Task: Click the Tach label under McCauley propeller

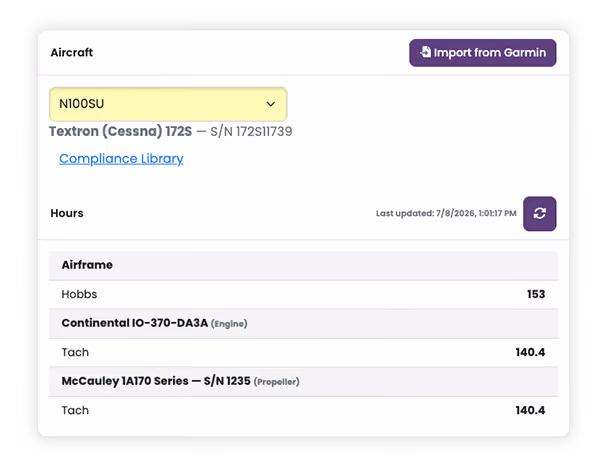Action: [x=75, y=411]
